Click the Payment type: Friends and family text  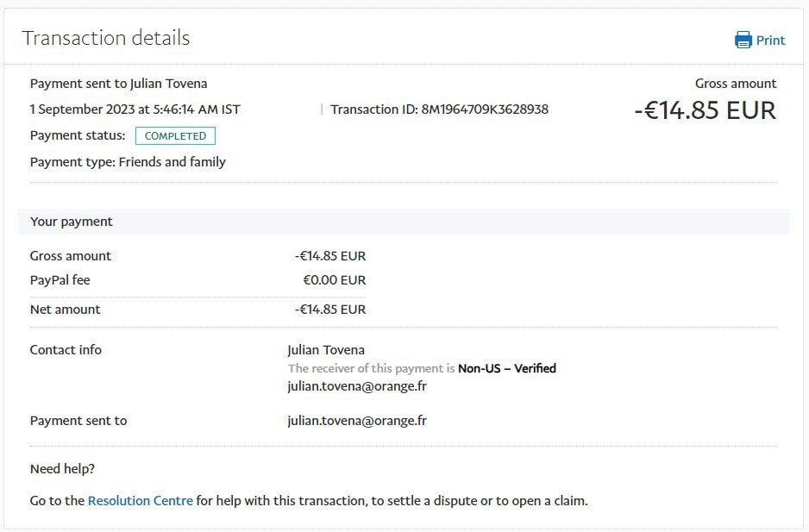128,162
